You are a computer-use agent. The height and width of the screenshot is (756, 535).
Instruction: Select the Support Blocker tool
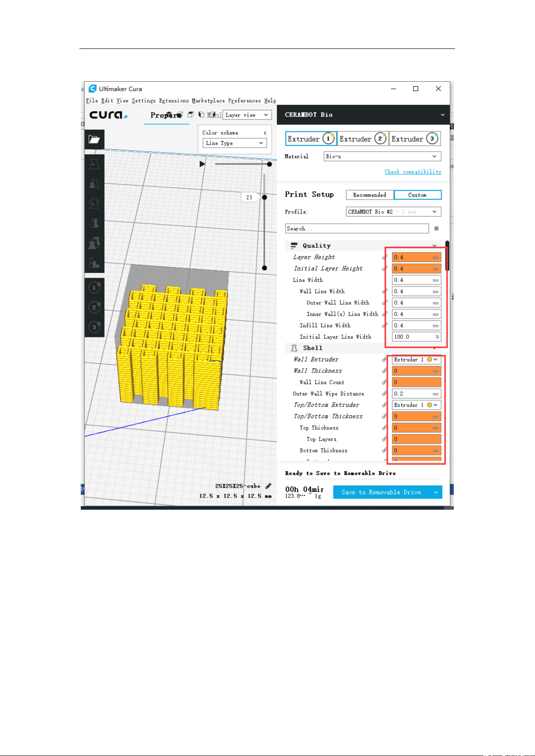coord(94,263)
